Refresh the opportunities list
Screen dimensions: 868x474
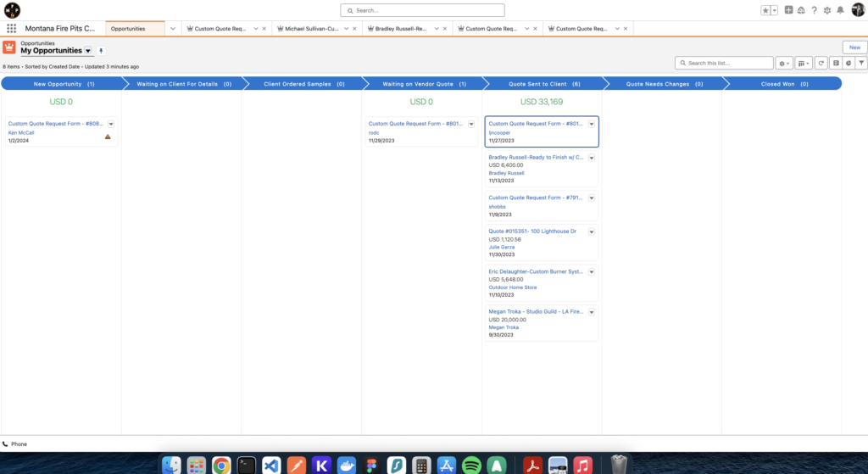click(x=821, y=63)
